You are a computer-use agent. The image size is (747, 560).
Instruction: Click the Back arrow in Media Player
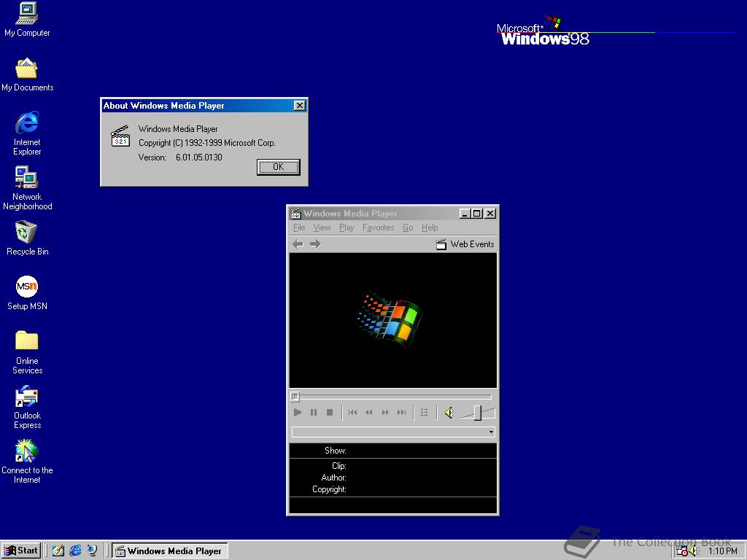click(298, 244)
